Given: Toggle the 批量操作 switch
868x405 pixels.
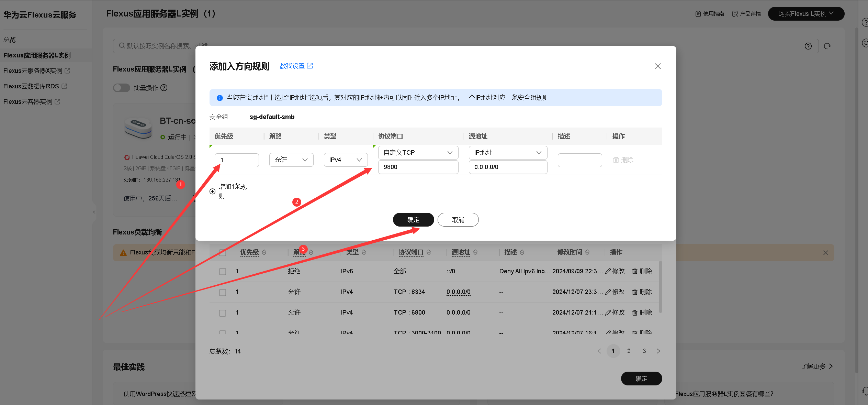Looking at the screenshot, I should click(121, 88).
